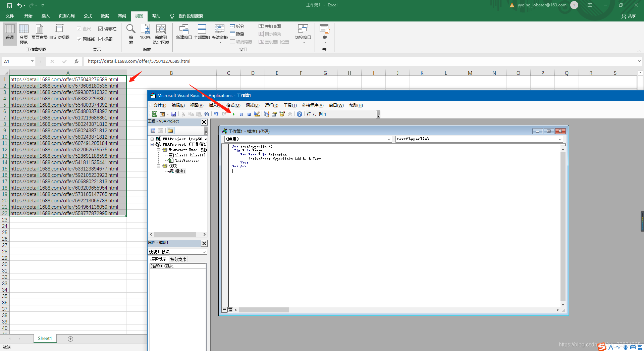Set Excel zoom to 100% in ribbon
644x351 pixels.
(145, 32)
